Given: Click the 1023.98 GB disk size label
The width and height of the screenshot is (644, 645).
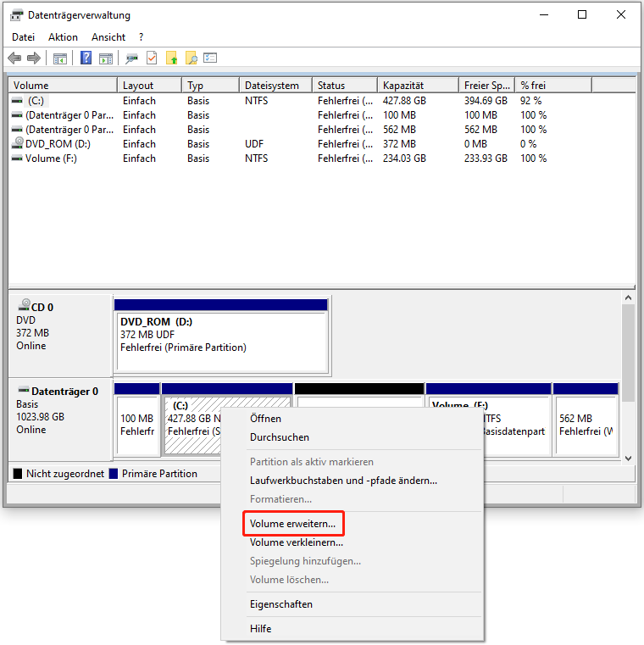Looking at the screenshot, I should 41,417.
